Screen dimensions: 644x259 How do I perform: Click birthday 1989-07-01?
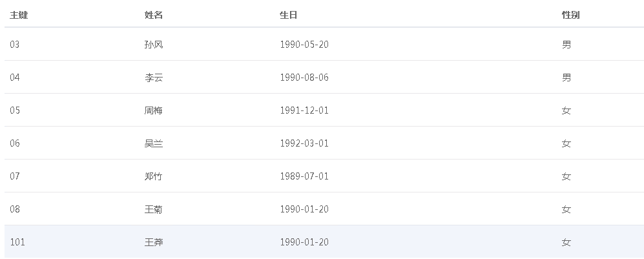(304, 176)
